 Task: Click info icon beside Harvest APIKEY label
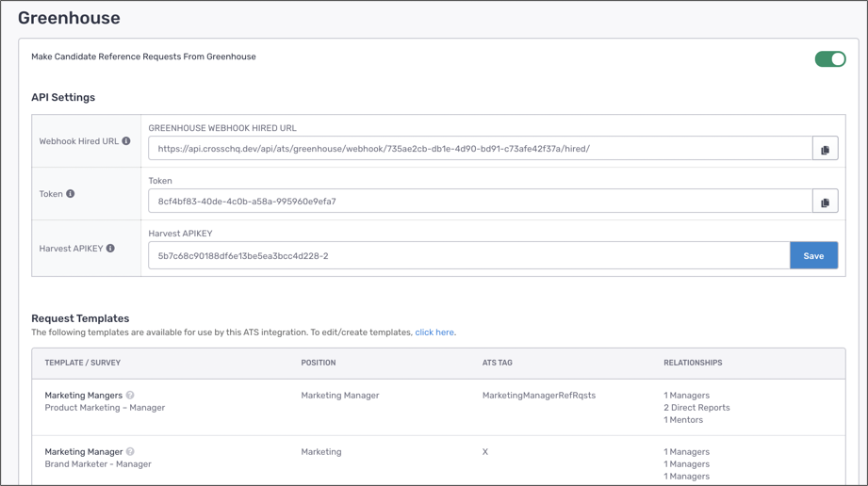pyautogui.click(x=110, y=249)
